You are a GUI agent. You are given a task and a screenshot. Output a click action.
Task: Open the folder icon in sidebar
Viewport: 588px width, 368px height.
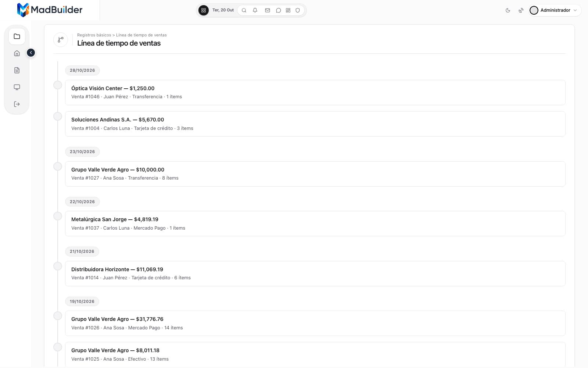17,36
